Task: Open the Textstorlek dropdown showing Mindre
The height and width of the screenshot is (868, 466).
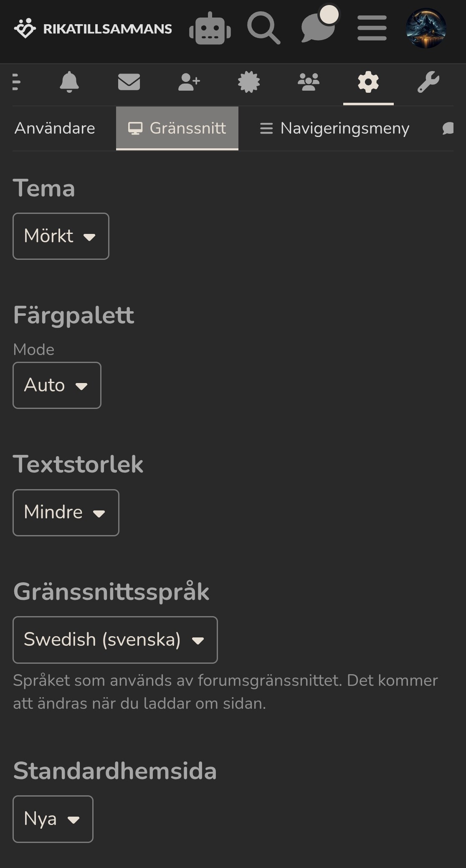Action: [x=66, y=513]
